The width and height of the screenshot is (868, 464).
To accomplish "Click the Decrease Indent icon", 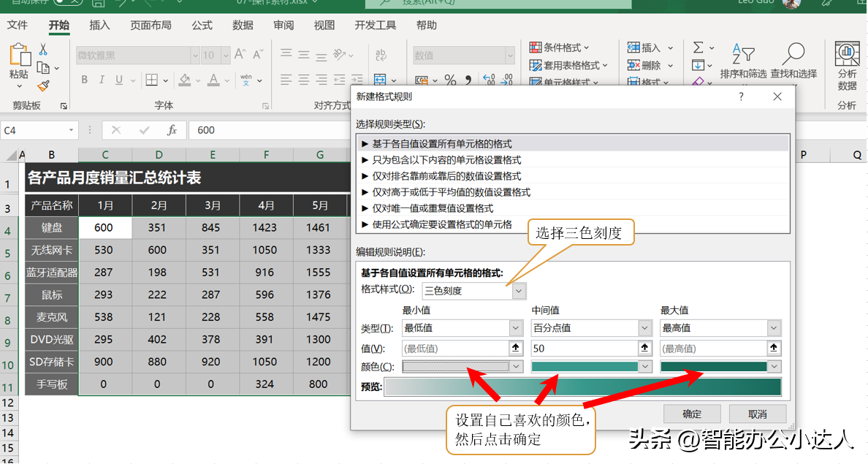I will (x=339, y=80).
